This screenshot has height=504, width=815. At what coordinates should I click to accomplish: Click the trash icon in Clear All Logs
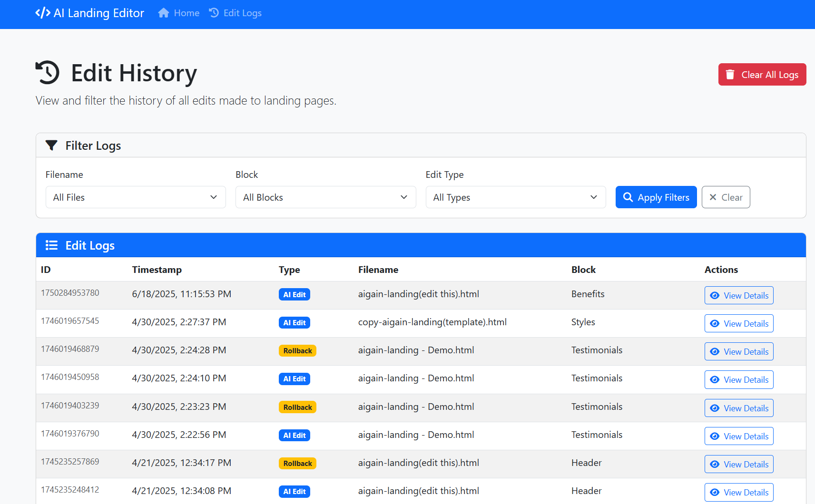point(730,75)
